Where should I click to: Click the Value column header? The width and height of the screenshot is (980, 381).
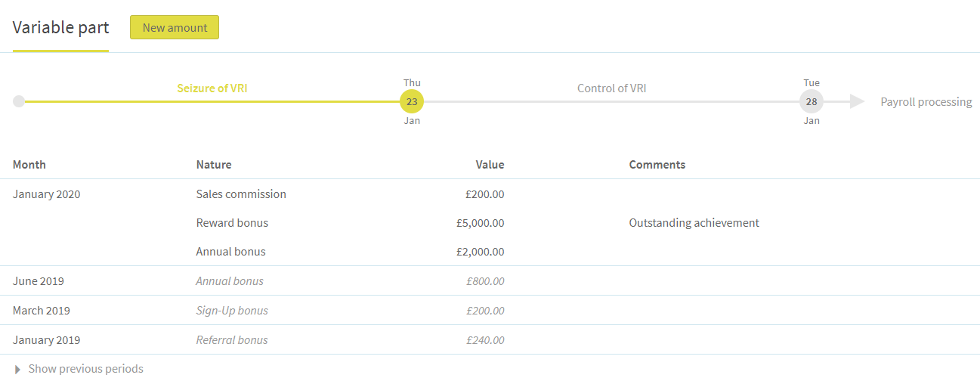pyautogui.click(x=490, y=164)
